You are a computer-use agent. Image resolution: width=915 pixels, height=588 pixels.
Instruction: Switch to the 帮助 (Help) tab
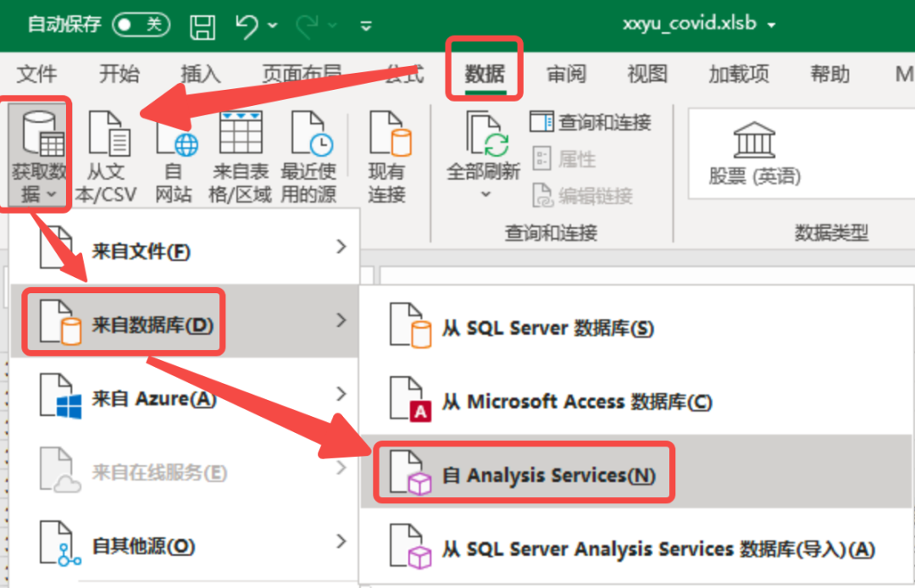(x=829, y=74)
